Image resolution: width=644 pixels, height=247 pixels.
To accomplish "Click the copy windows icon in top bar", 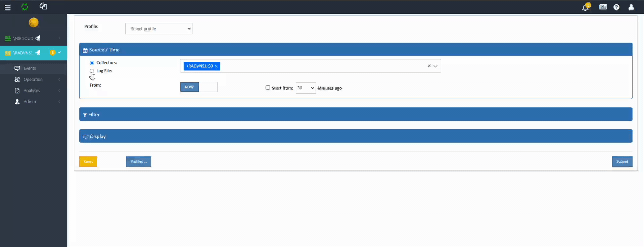I will [43, 6].
